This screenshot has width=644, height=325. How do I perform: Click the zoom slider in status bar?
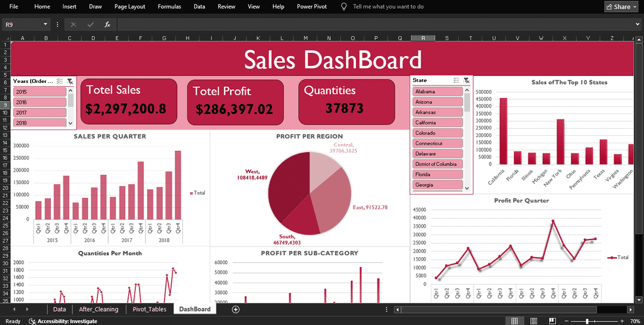pyautogui.click(x=586, y=321)
